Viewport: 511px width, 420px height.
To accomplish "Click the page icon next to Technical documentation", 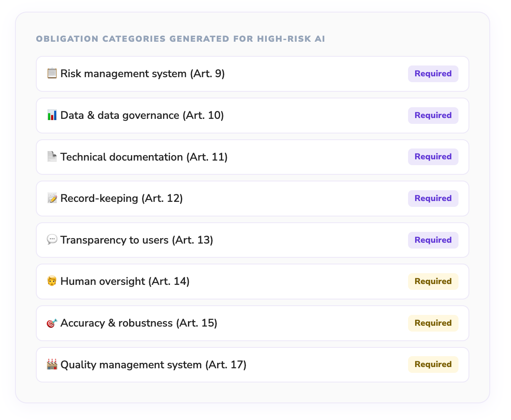I will [52, 157].
